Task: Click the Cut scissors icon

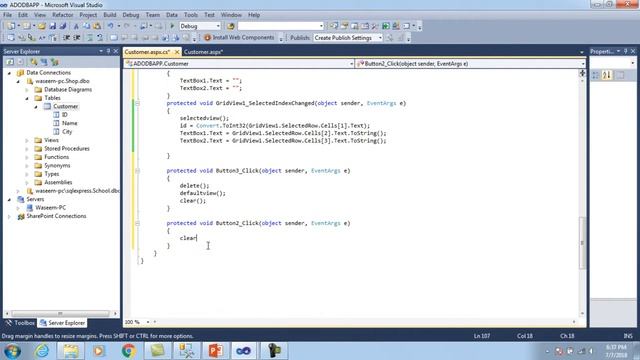Action: pos(76,26)
